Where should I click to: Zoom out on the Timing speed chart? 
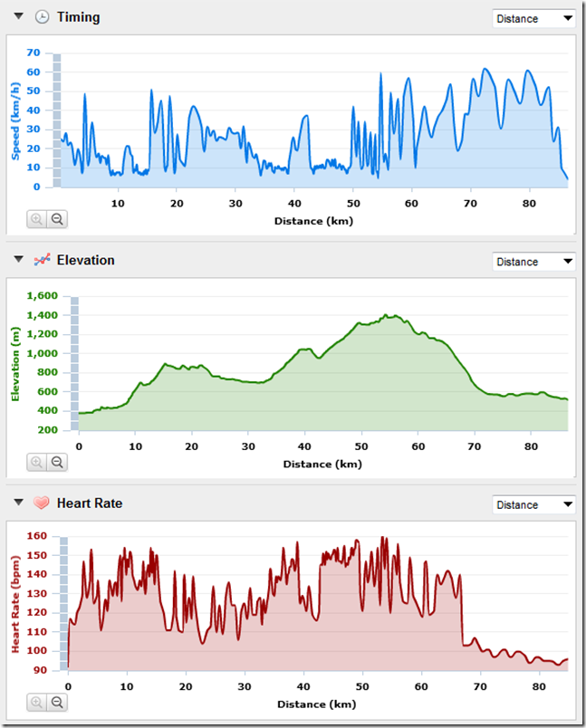coord(57,219)
